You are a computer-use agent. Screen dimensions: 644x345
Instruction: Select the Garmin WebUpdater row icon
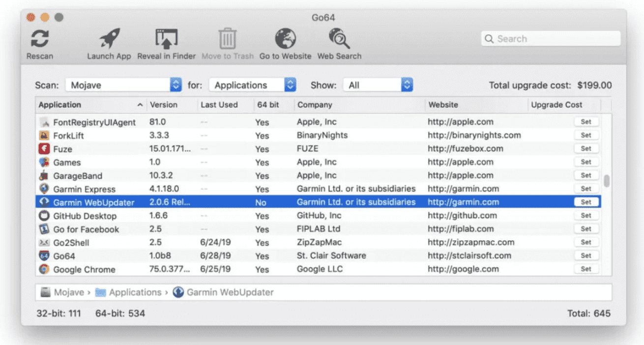tap(44, 202)
